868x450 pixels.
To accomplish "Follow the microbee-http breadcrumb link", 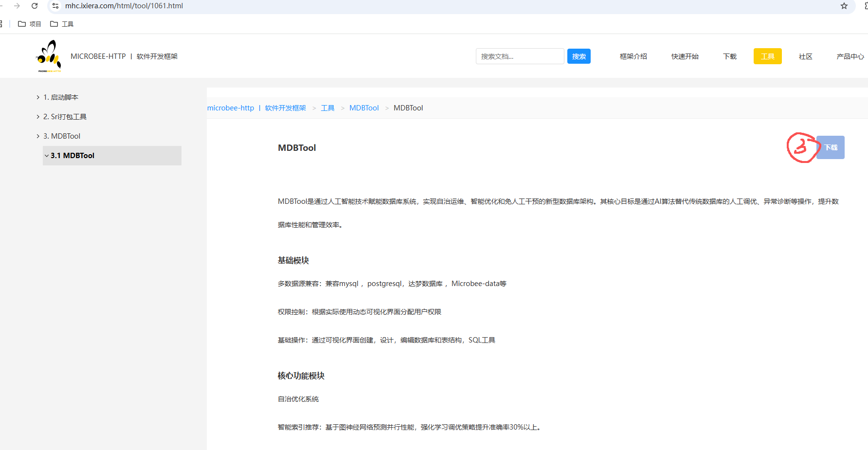I will click(231, 108).
